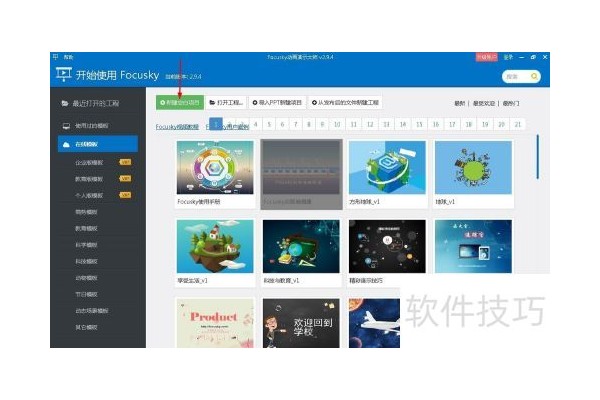Open the 欢迎回到学校 blackboard template
Viewport: 600px width, 400px height.
301,323
